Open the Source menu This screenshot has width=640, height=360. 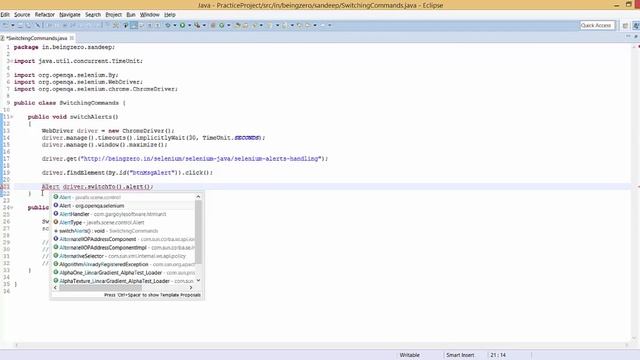click(x=22, y=15)
